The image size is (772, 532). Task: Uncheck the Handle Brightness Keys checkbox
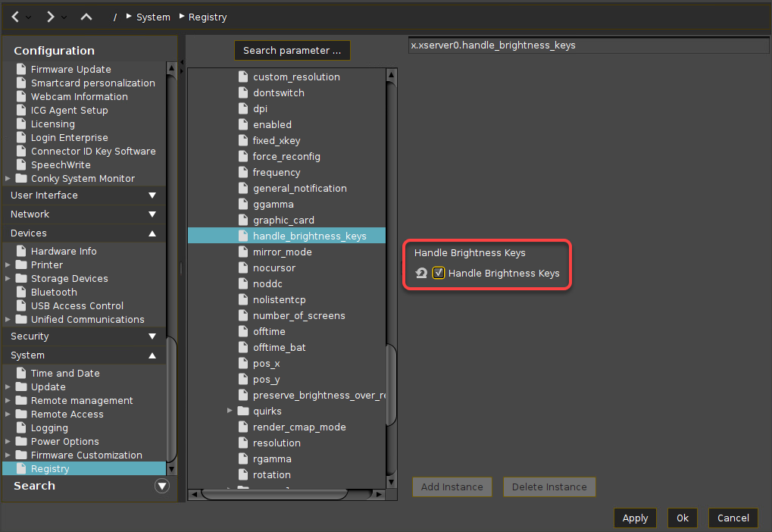(439, 273)
